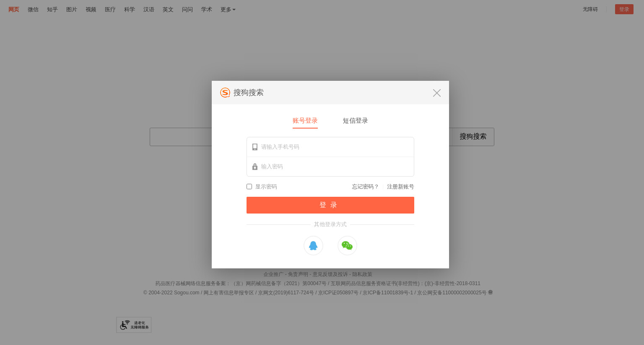Click the top-right 登录 button
This screenshot has width=644, height=345.
click(x=624, y=9)
